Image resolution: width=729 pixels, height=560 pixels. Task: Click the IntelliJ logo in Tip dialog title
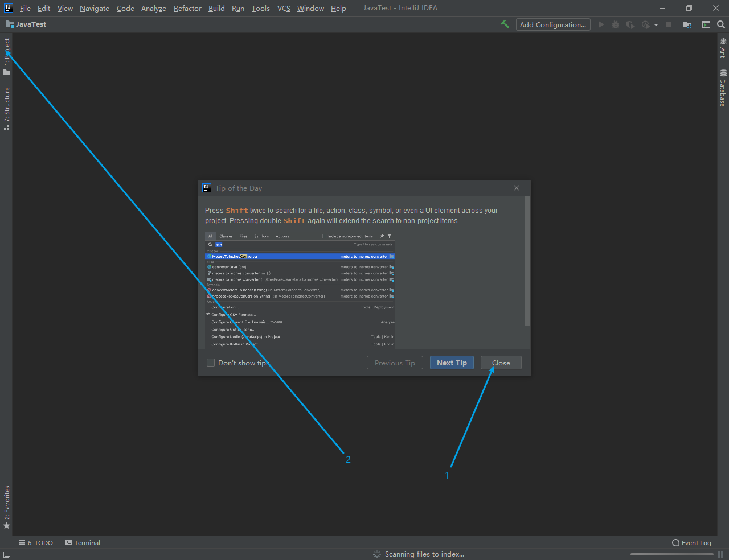[207, 188]
